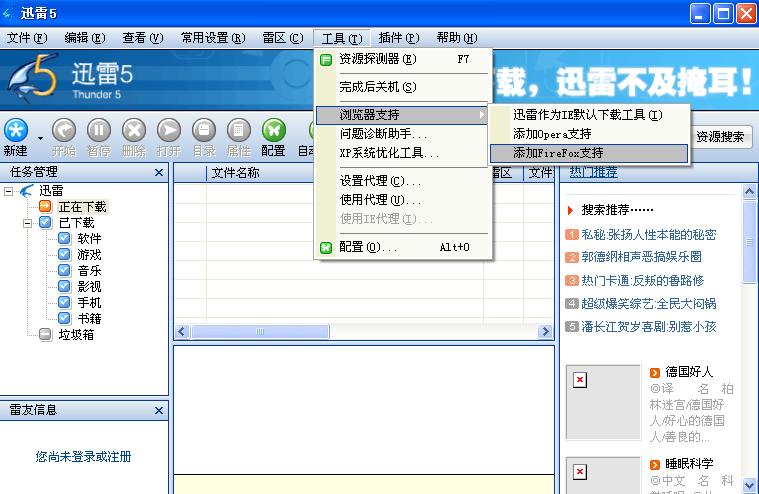Open the 雷区(C) menu
This screenshot has width=759, height=494.
pyautogui.click(x=283, y=38)
